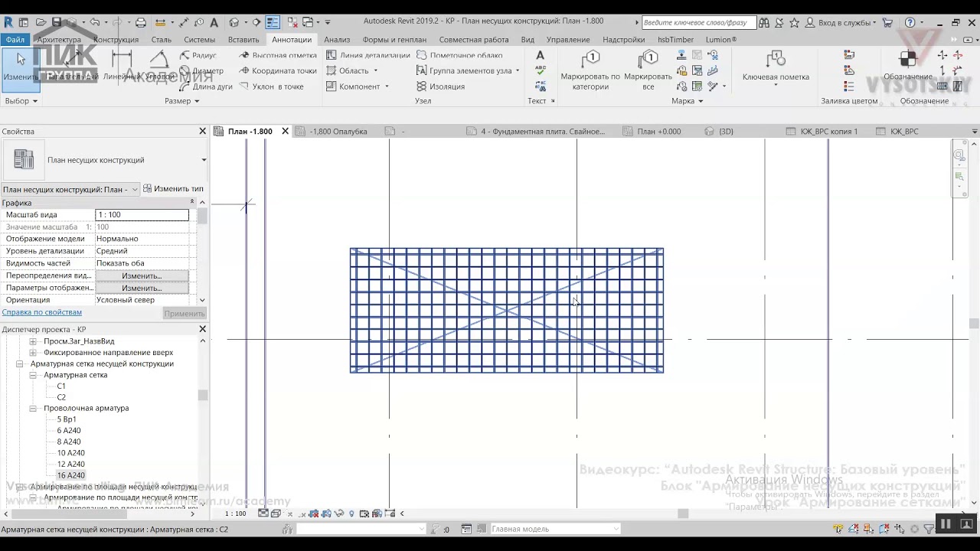The width and height of the screenshot is (980, 551).
Task: Choose the Высотная отметка tool
Action: point(278,55)
